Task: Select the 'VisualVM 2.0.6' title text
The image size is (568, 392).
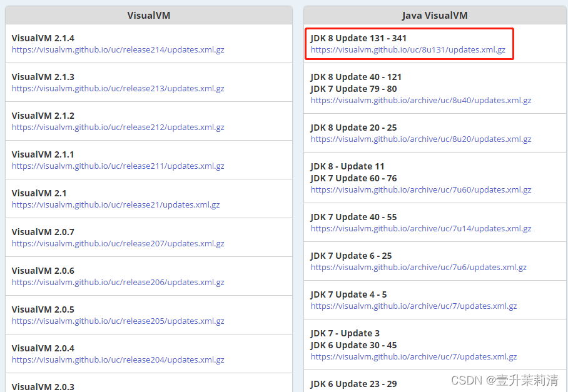Action: point(43,270)
